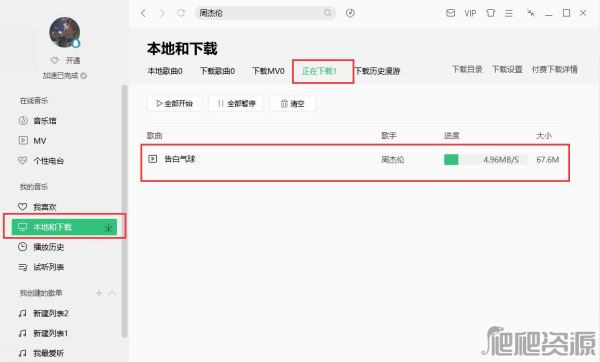Click the 歌手 column header
The width and height of the screenshot is (600, 362).
[x=389, y=136]
